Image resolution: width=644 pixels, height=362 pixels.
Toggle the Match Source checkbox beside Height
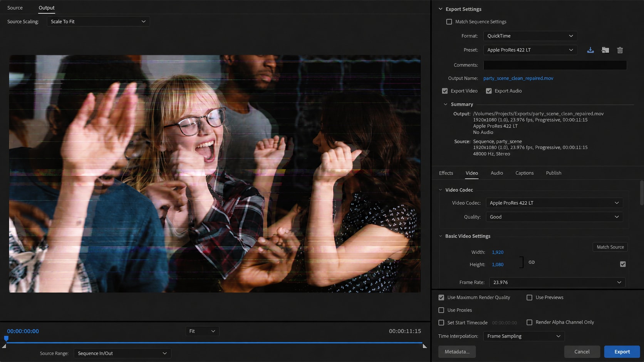click(x=623, y=264)
